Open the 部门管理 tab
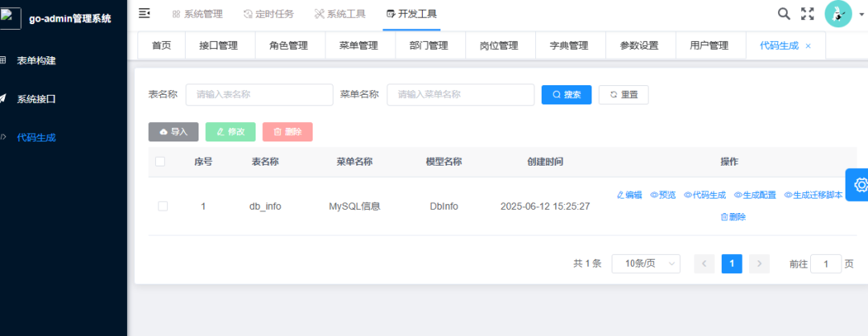 (429, 46)
